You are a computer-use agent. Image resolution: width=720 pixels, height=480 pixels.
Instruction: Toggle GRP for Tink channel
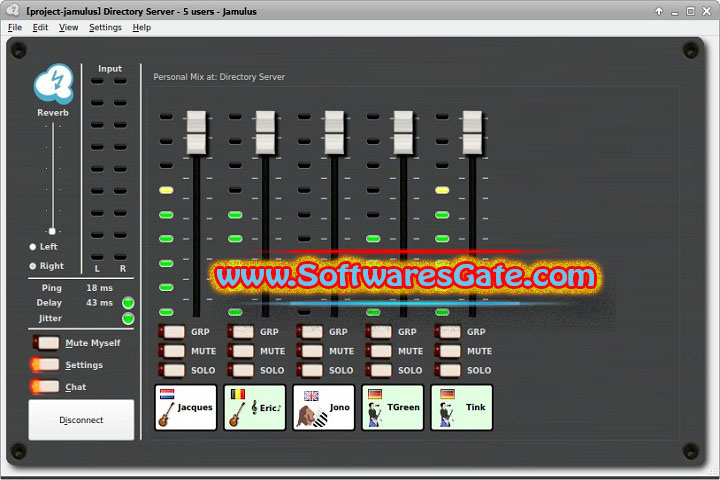[x=447, y=332]
